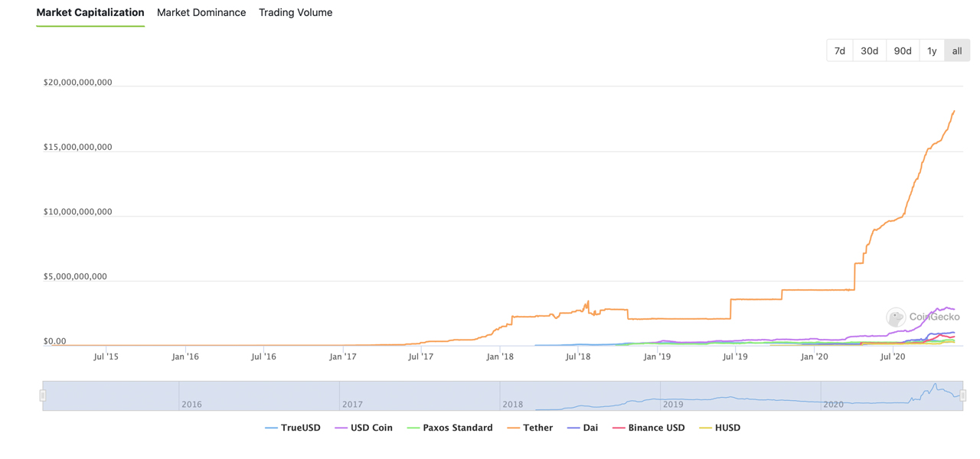The image size is (980, 459).
Task: Hide the Paxos Standard series
Action: click(x=449, y=428)
